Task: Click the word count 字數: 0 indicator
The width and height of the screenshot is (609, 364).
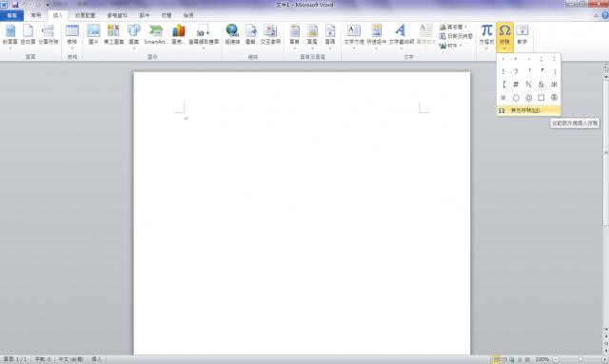Action: 42,359
